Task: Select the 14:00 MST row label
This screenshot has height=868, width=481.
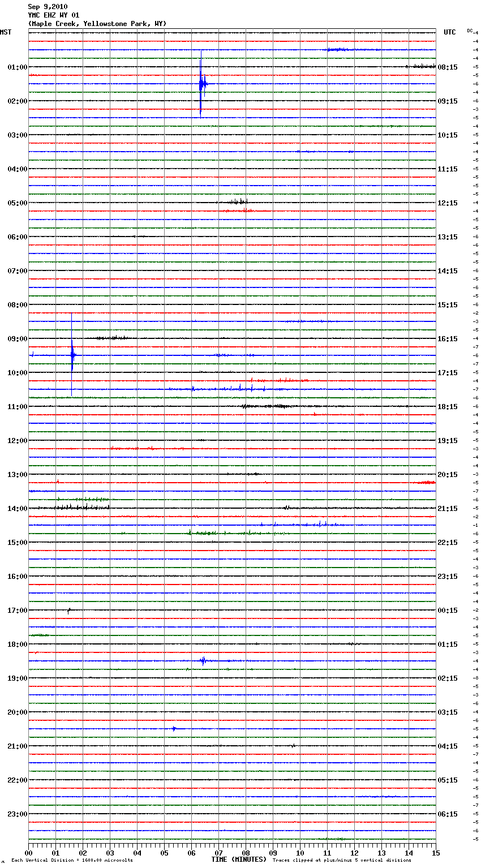Action: [x=17, y=509]
